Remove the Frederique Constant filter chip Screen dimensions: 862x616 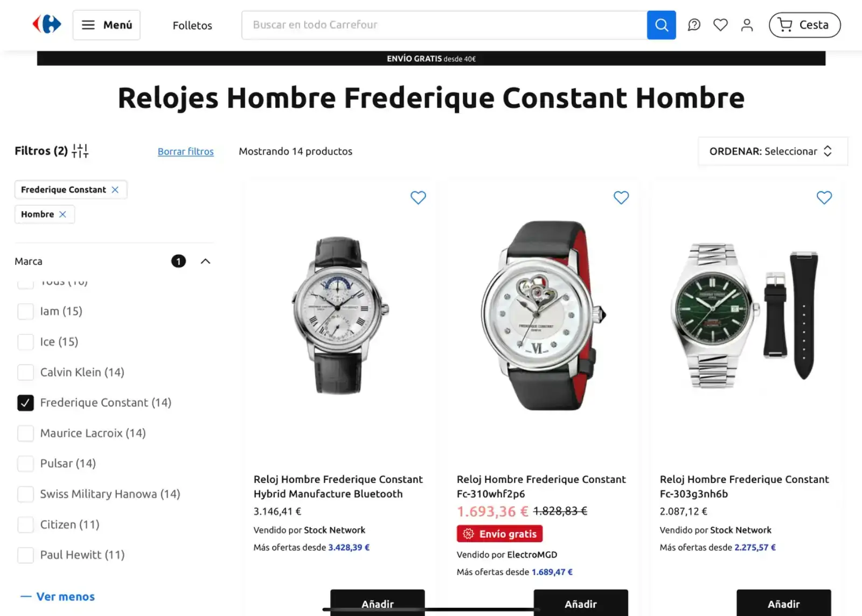(x=115, y=190)
